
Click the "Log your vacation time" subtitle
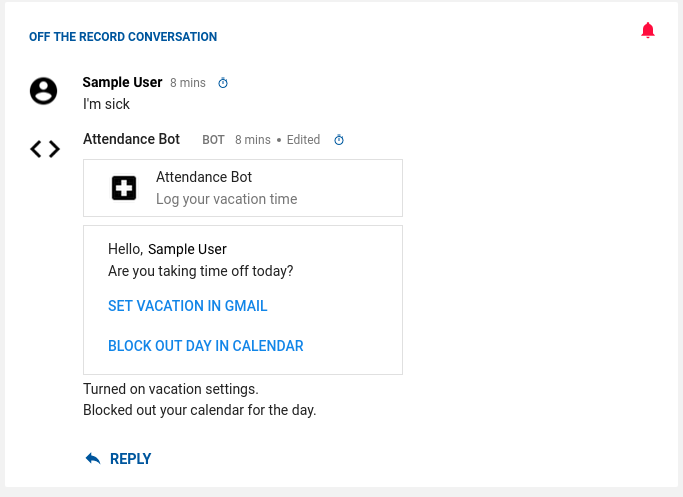[x=226, y=199]
